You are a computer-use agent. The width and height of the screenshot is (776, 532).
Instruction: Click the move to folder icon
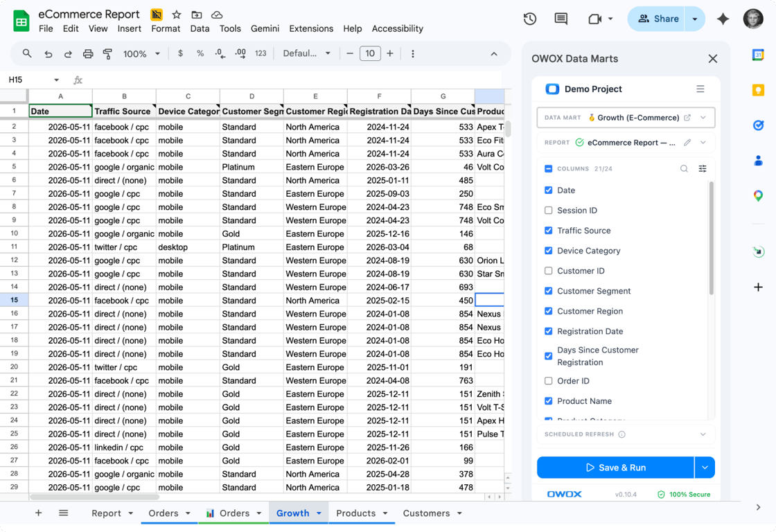point(197,15)
